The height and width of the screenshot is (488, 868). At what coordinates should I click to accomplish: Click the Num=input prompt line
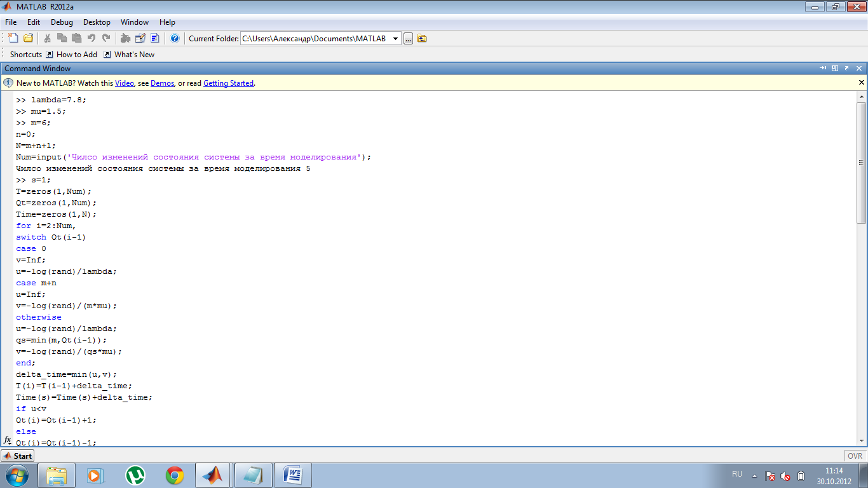(x=193, y=157)
